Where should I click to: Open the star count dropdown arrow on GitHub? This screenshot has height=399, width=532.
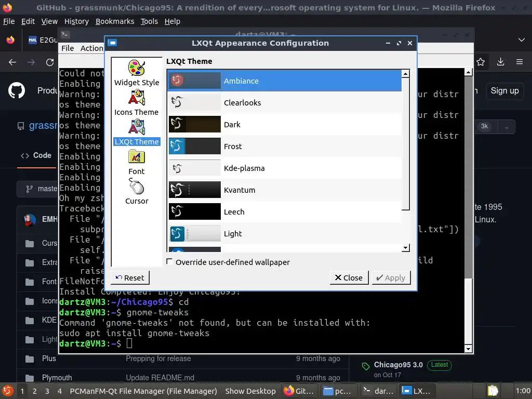(506, 128)
